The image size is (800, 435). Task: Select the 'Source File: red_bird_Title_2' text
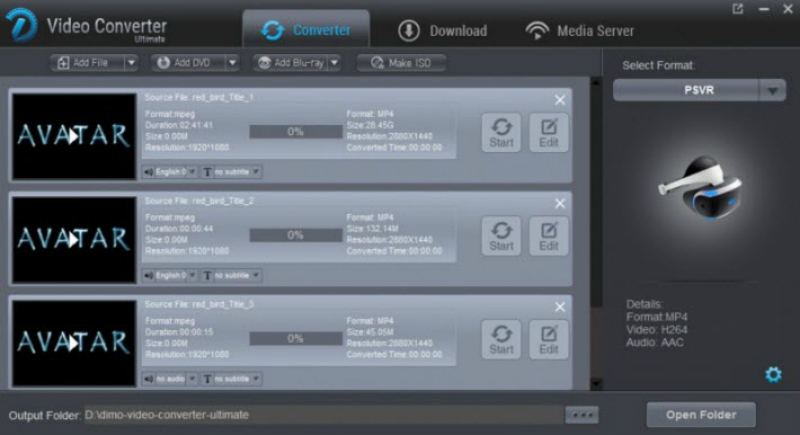tap(199, 201)
